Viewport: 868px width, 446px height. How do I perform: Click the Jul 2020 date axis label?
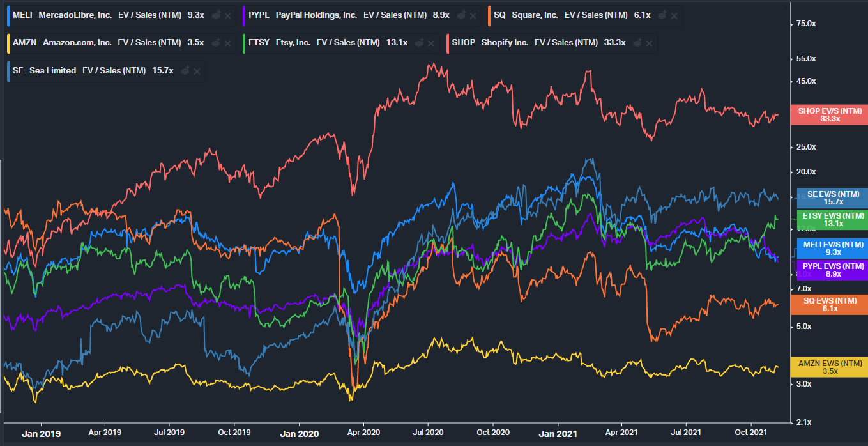click(x=427, y=433)
